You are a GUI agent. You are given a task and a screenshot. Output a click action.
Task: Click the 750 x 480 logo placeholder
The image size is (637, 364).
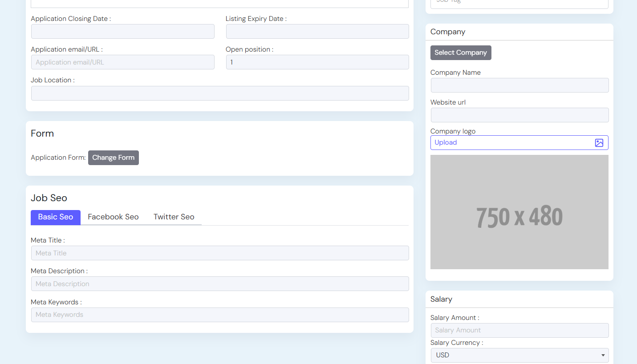tap(519, 212)
